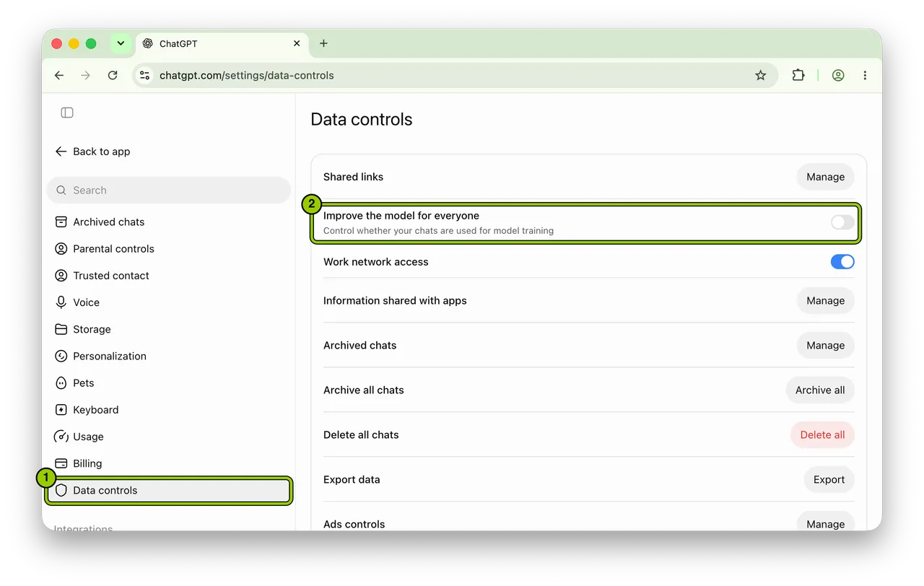This screenshot has width=924, height=586.
Task: Manage Information shared with apps
Action: click(x=825, y=301)
